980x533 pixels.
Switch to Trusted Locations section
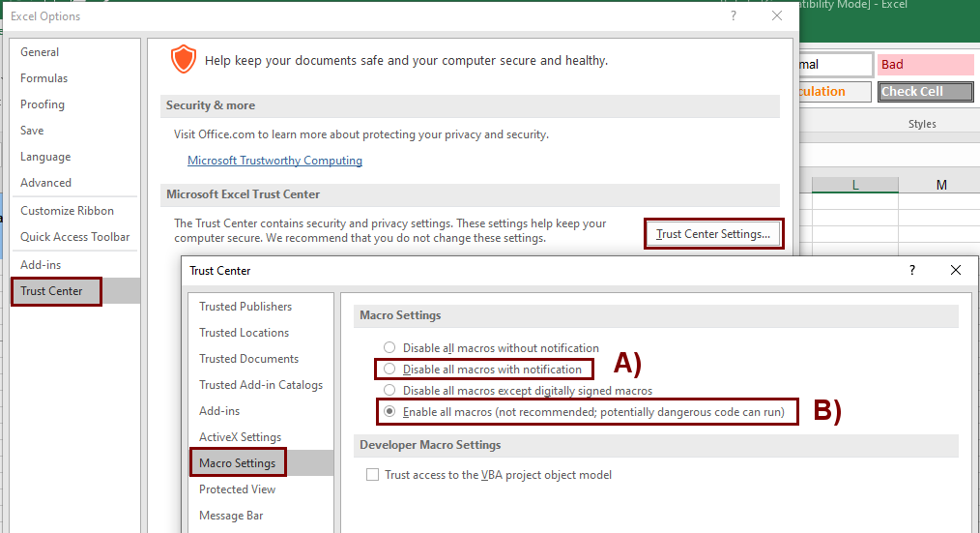(244, 333)
